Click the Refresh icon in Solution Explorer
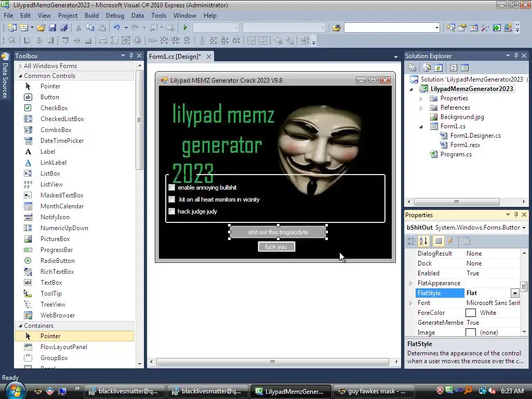 point(438,68)
